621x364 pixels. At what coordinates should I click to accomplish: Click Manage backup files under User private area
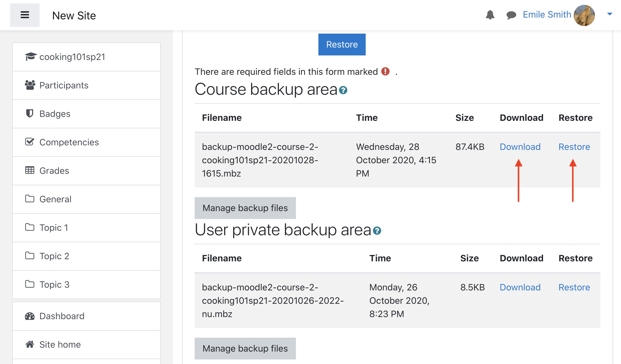pyautogui.click(x=245, y=349)
